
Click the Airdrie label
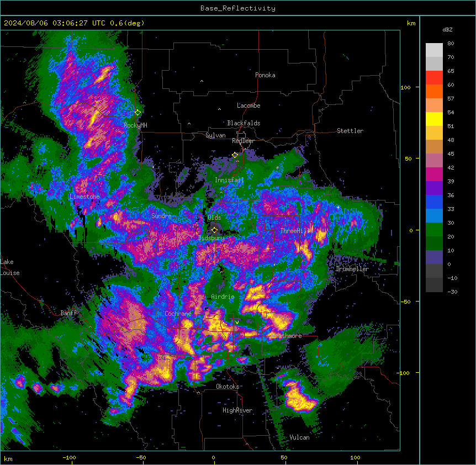coord(223,297)
